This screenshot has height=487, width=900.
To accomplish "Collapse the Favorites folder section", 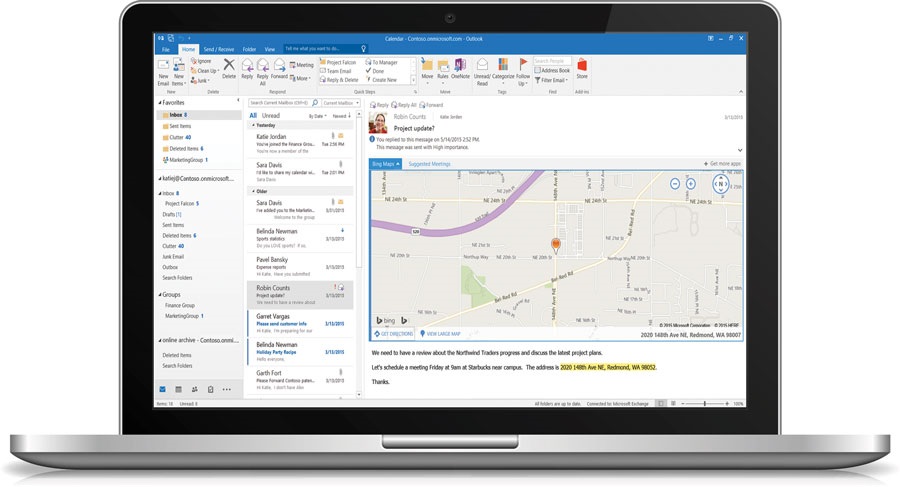I will tap(160, 103).
